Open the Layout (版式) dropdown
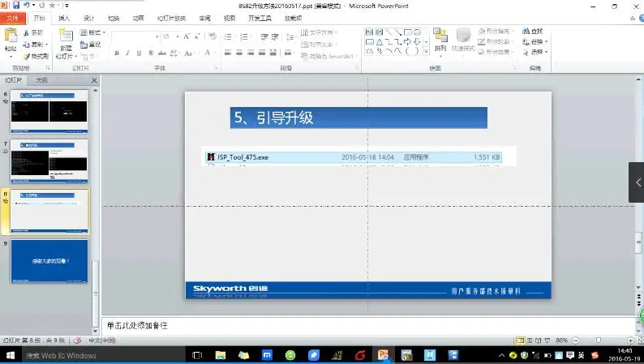 [x=92, y=32]
